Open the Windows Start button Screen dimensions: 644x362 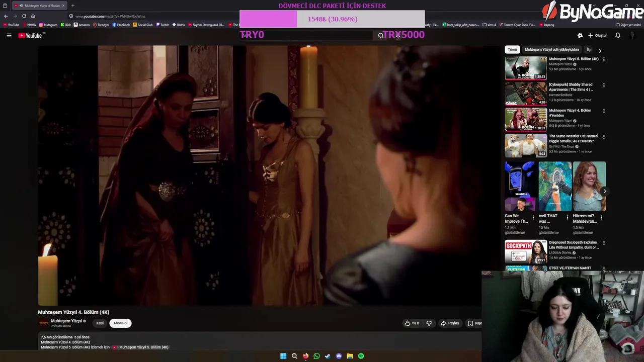283,356
